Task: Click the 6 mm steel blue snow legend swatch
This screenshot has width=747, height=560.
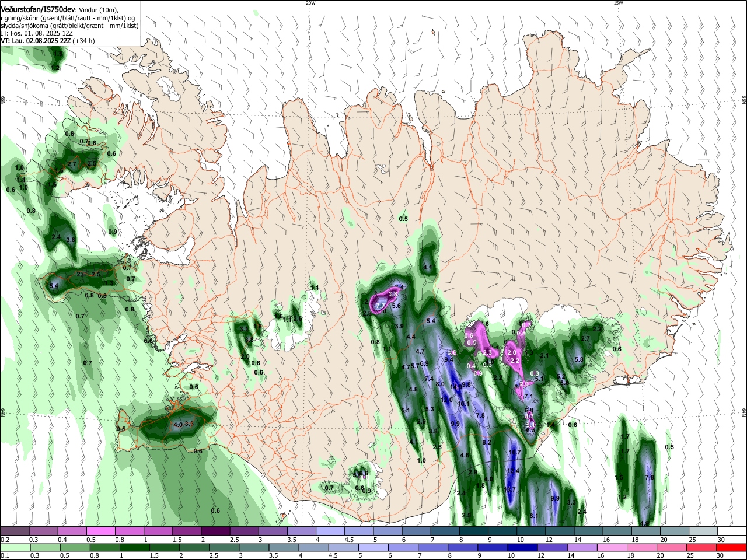Action: [x=417, y=531]
